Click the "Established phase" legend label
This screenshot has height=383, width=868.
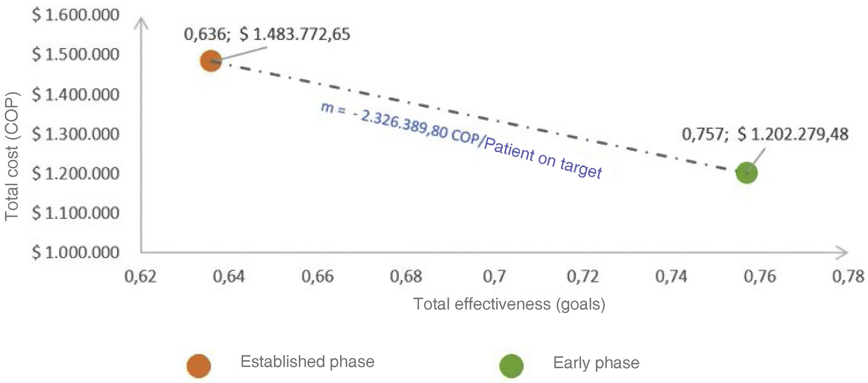(307, 362)
